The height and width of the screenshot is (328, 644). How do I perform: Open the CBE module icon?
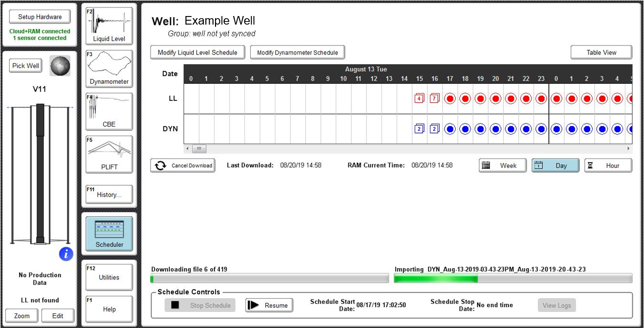tap(109, 111)
